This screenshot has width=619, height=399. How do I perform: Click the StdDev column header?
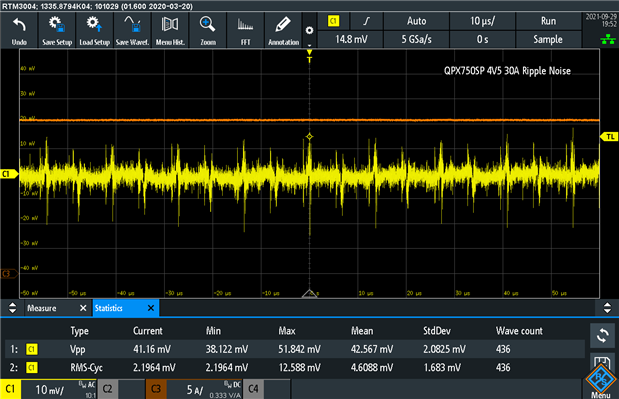pyautogui.click(x=437, y=331)
